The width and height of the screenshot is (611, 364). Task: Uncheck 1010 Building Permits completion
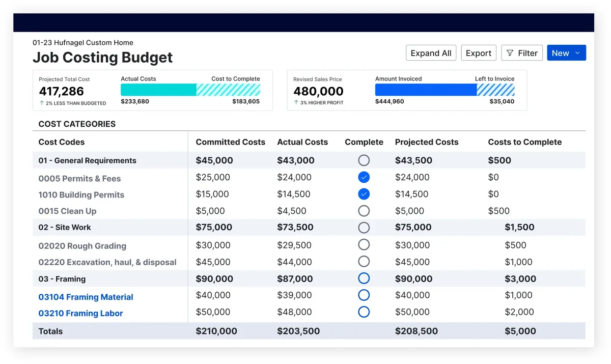[364, 194]
